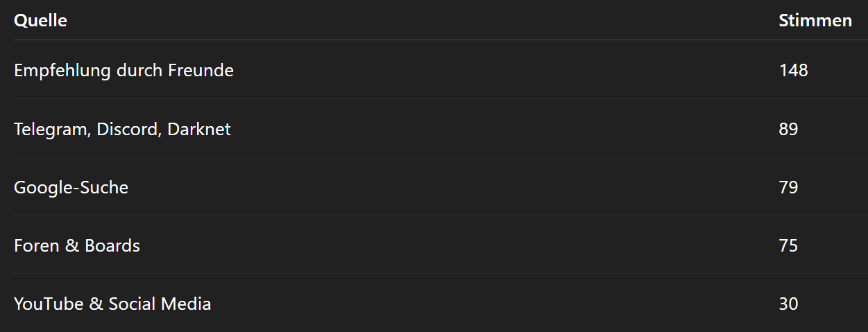Image resolution: width=868 pixels, height=332 pixels.
Task: Click the word Foren
Action: coord(36,245)
